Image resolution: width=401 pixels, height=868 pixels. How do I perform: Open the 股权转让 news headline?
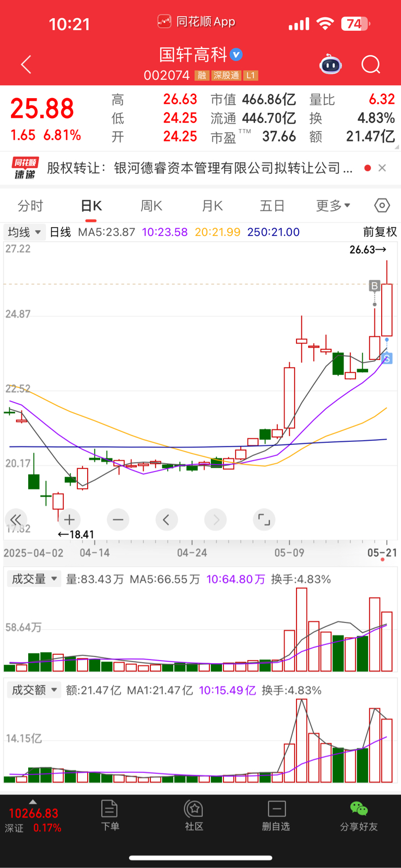click(x=199, y=168)
